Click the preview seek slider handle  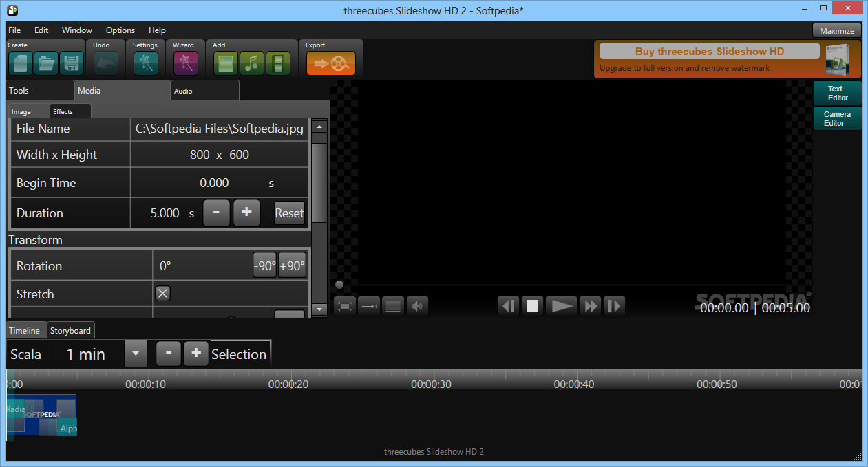(339, 285)
